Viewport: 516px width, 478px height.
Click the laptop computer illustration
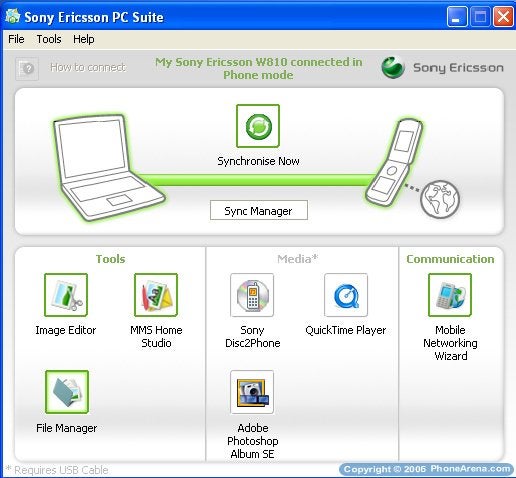point(108,168)
